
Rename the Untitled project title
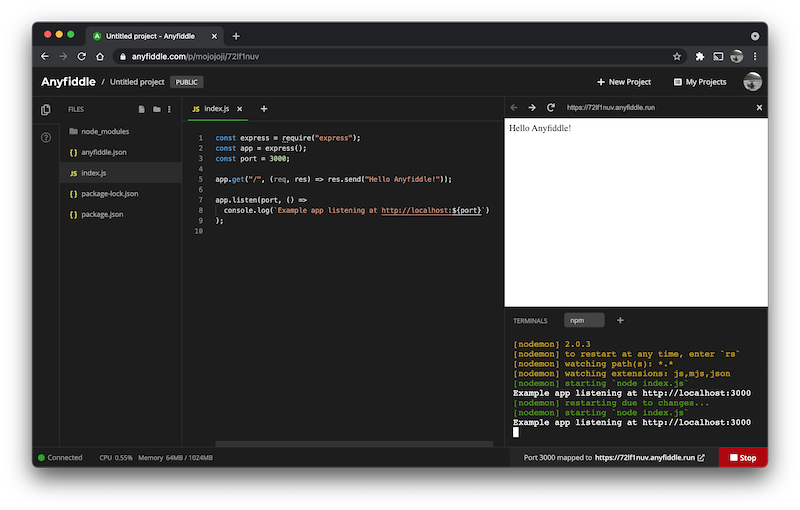click(x=137, y=82)
